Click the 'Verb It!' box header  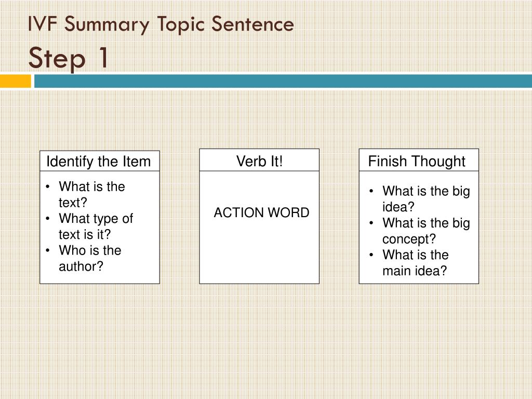pyautogui.click(x=259, y=160)
